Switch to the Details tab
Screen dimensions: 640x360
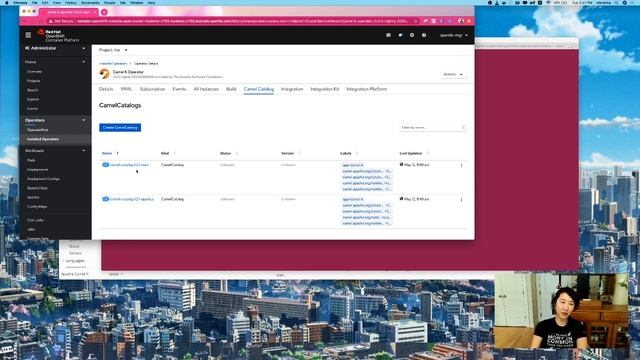pos(106,89)
